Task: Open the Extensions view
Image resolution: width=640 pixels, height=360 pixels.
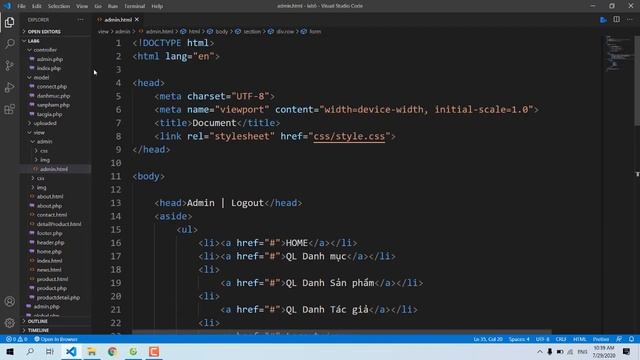Action: point(9,109)
